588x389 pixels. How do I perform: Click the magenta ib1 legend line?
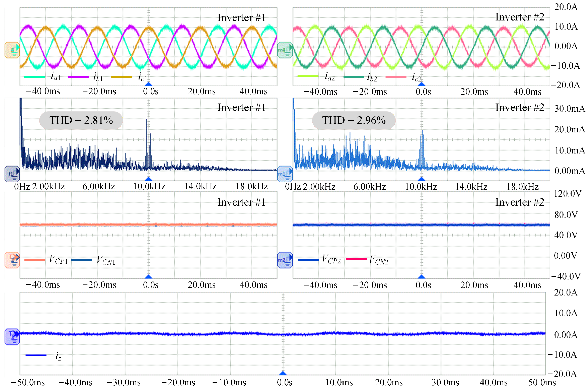(78, 77)
